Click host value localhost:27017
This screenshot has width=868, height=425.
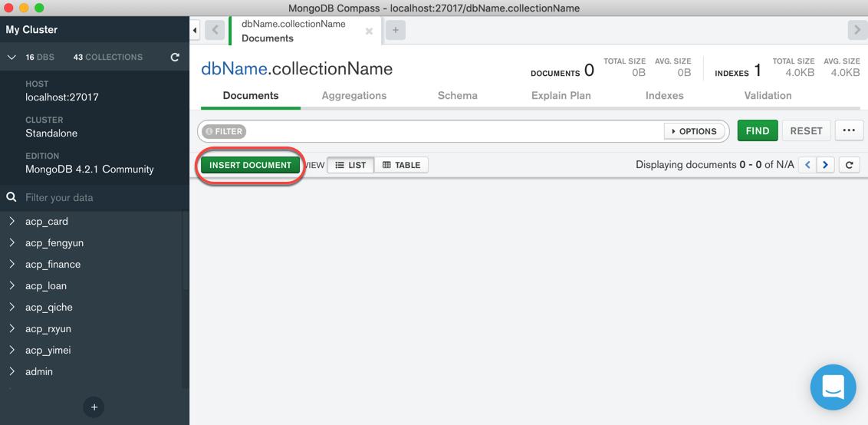[x=62, y=97]
